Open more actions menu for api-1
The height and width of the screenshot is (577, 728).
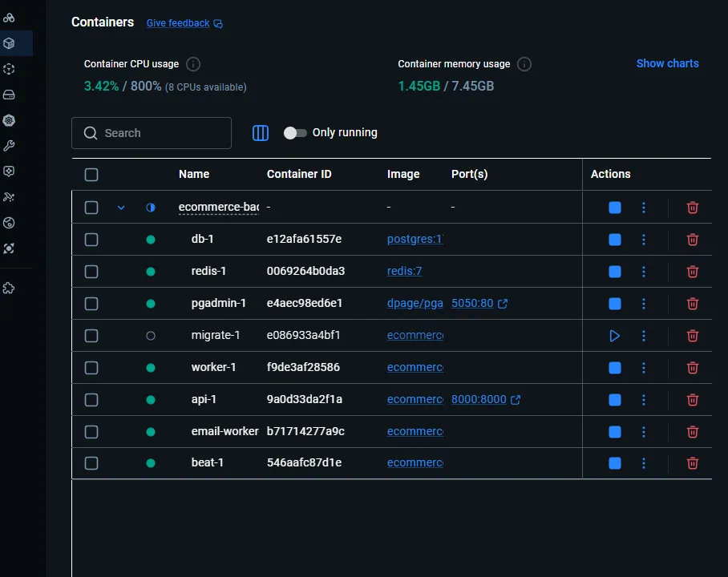[x=644, y=400]
